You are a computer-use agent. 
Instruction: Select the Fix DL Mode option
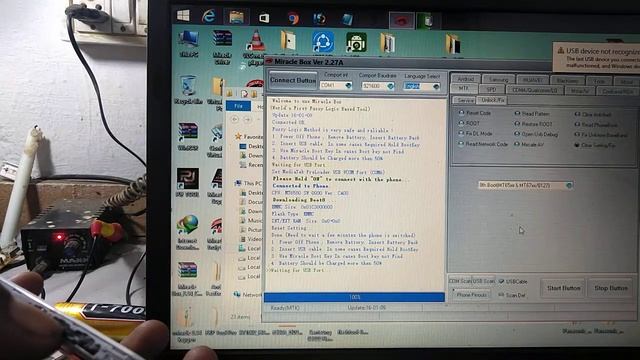coord(476,133)
